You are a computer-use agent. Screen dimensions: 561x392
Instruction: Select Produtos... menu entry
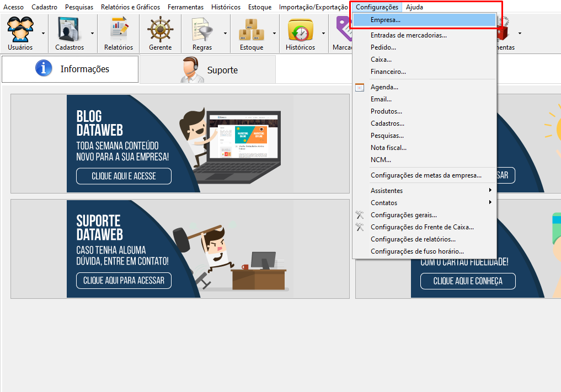(x=424, y=111)
